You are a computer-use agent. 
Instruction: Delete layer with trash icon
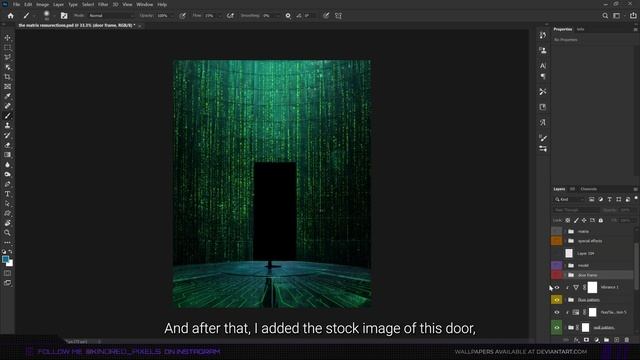point(627,340)
